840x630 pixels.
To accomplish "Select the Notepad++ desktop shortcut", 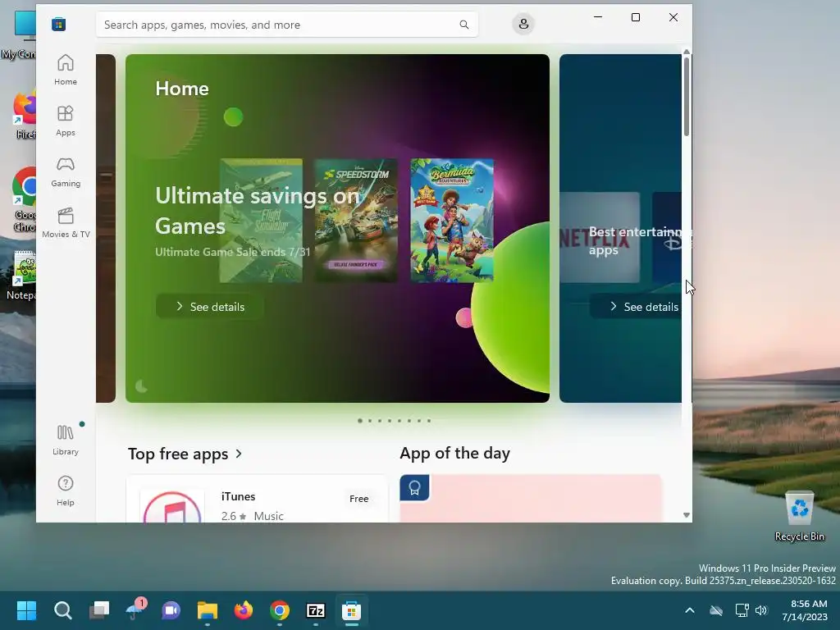I will (x=20, y=276).
